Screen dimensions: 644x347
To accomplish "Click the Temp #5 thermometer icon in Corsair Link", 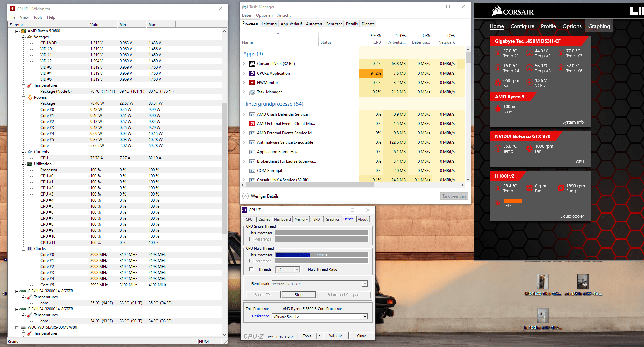I will click(x=530, y=68).
